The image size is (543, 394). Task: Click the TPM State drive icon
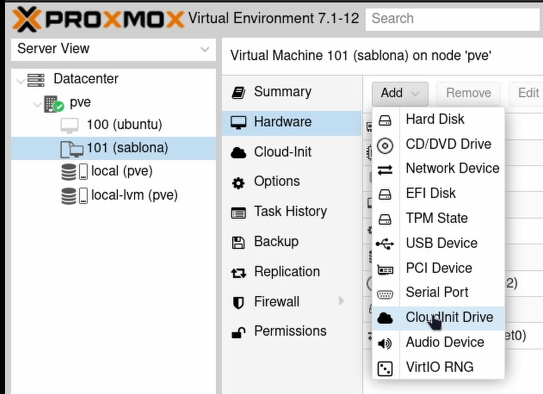point(385,220)
